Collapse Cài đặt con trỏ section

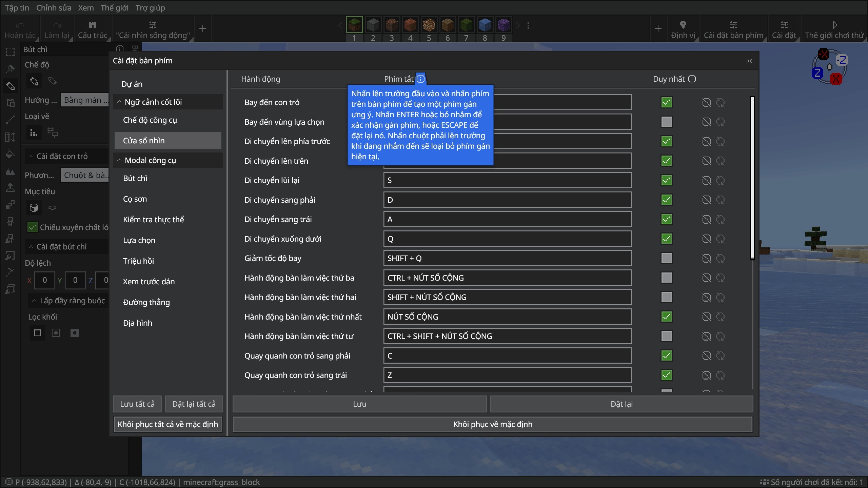pyautogui.click(x=67, y=156)
